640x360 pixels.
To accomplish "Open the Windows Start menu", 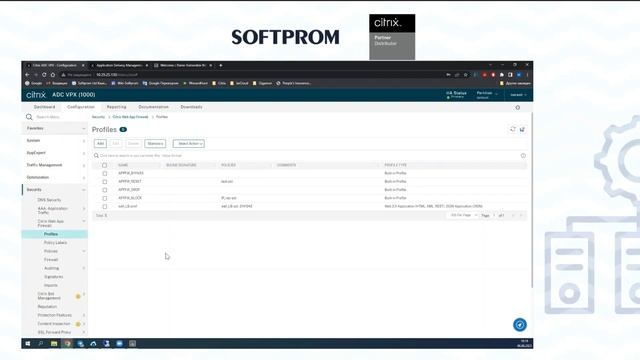I will pos(28,344).
